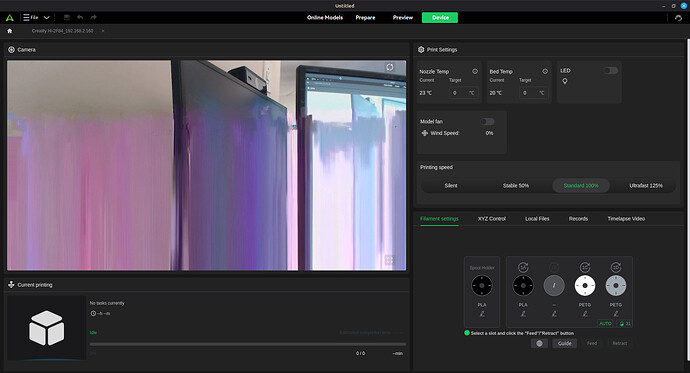Open the Records tab

(x=578, y=219)
